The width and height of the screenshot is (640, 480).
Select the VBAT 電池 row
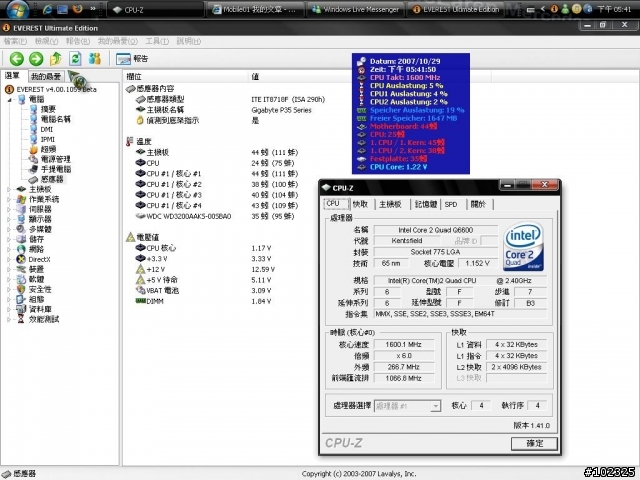click(x=203, y=291)
